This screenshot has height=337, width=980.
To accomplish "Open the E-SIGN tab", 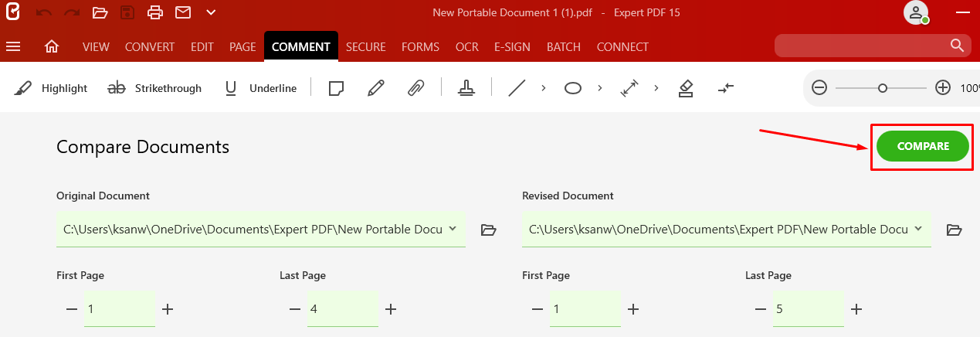I will tap(513, 46).
